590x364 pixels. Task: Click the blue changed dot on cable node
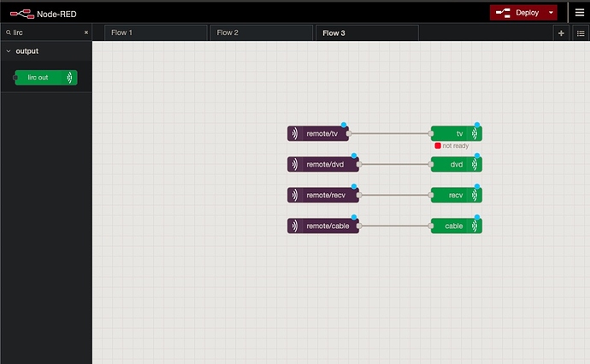pos(477,217)
